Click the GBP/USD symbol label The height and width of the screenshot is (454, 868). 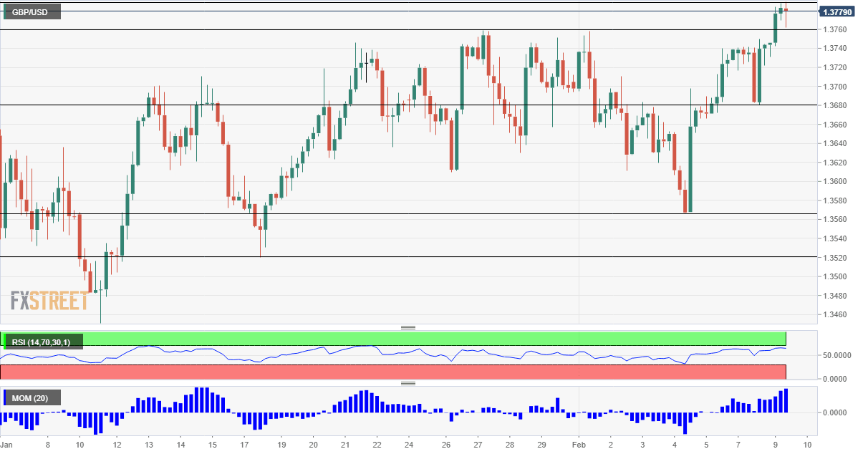(31, 12)
